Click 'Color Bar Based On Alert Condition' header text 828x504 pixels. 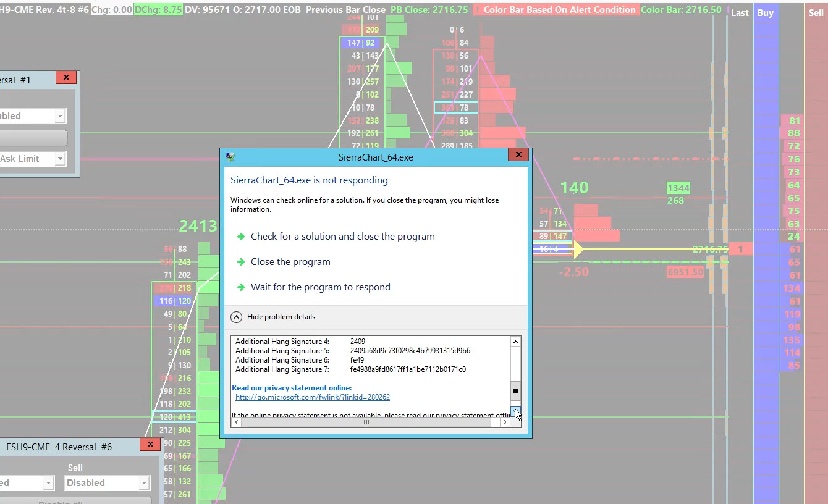point(559,10)
